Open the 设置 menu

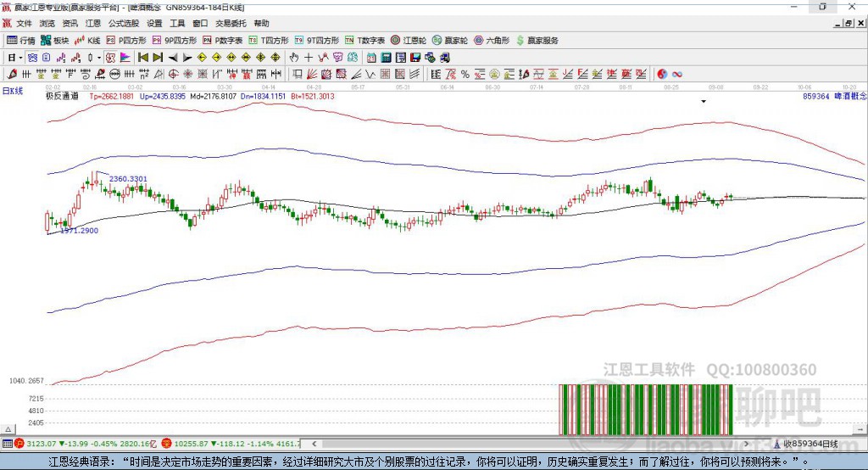click(x=154, y=23)
